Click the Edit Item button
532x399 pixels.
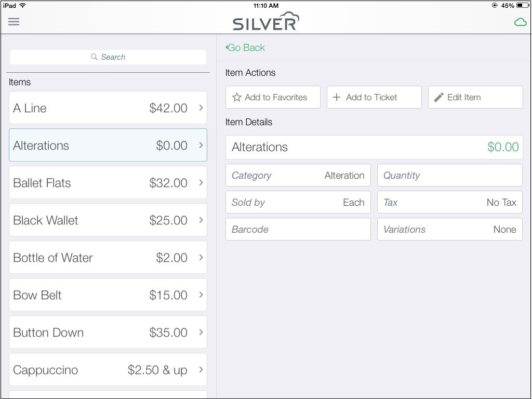(x=475, y=97)
